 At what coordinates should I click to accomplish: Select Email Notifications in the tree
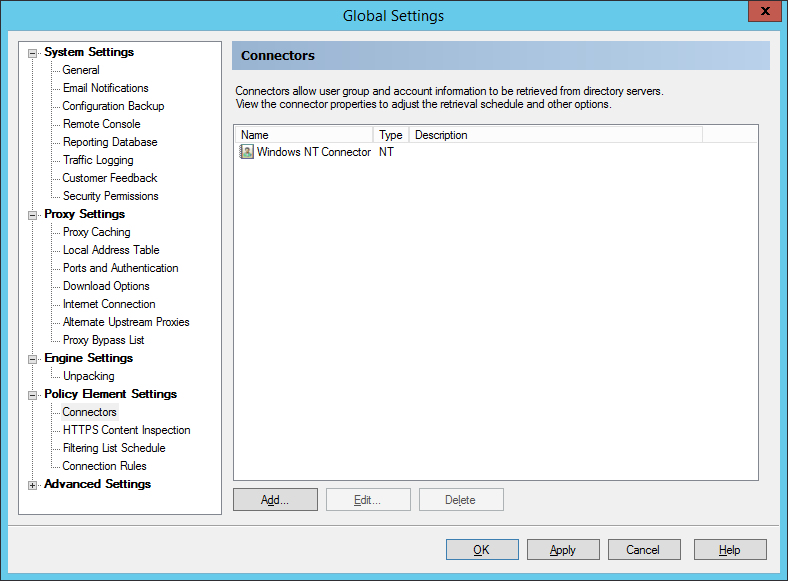(x=106, y=88)
